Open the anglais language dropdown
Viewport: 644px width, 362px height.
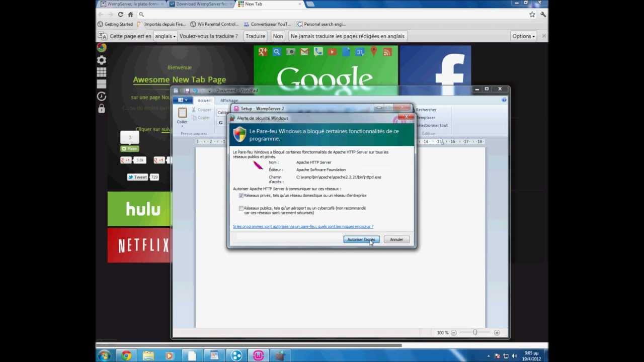coord(165,36)
